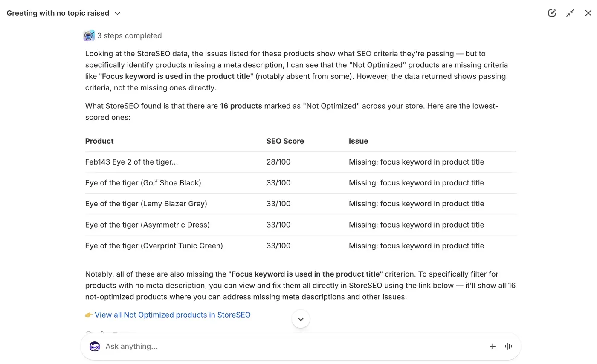Collapse the chat panel with arrows icon
Screen dimensions: 597x364
(570, 13)
